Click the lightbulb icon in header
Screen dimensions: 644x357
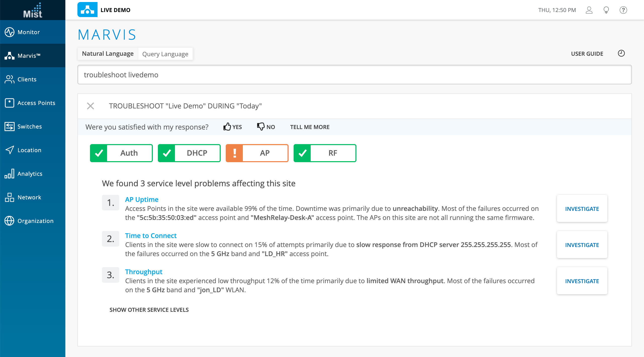[606, 10]
